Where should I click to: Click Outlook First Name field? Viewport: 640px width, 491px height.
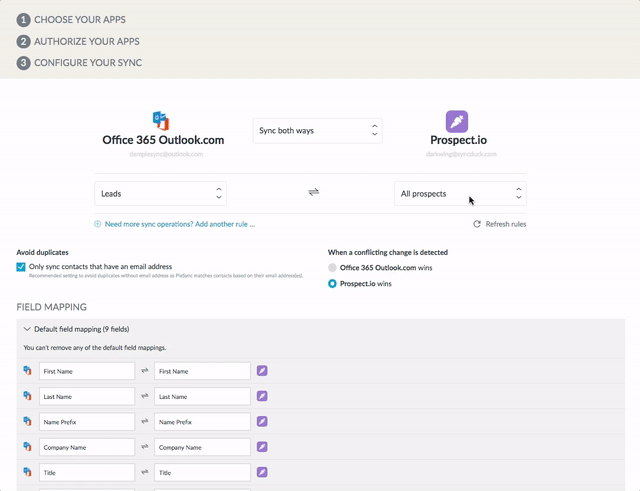click(x=87, y=371)
